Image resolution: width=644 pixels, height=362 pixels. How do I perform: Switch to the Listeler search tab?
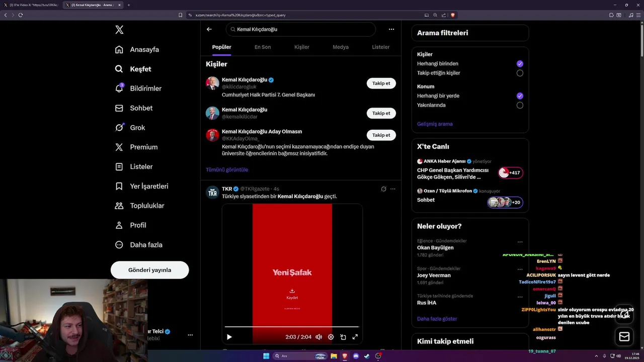[x=381, y=47]
